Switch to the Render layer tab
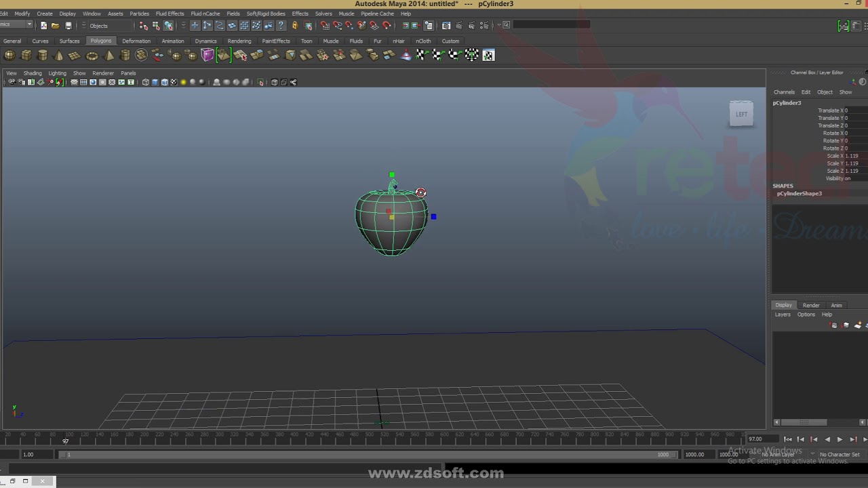Screen dimensions: 868x488 click(x=811, y=306)
